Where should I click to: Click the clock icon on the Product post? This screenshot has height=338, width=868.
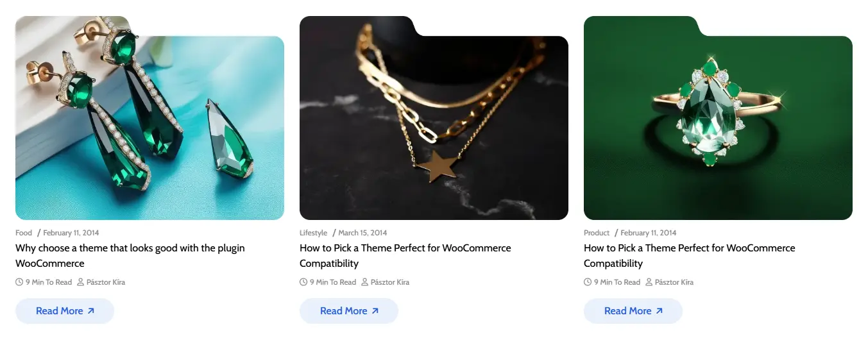pos(588,282)
